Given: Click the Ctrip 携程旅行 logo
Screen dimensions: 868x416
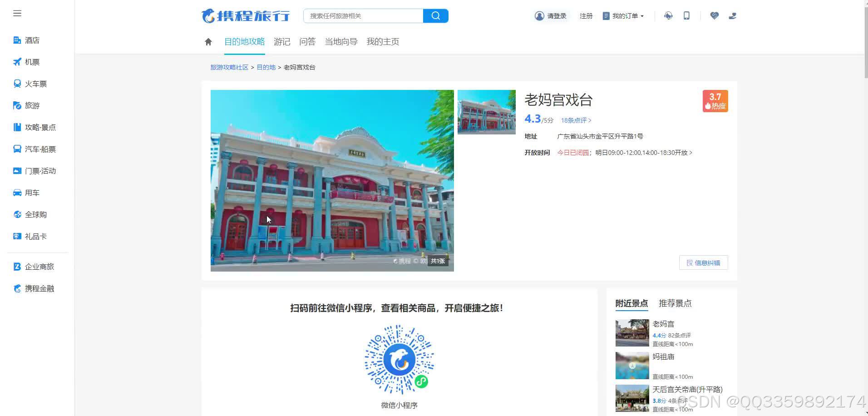Looking at the screenshot, I should (246, 16).
